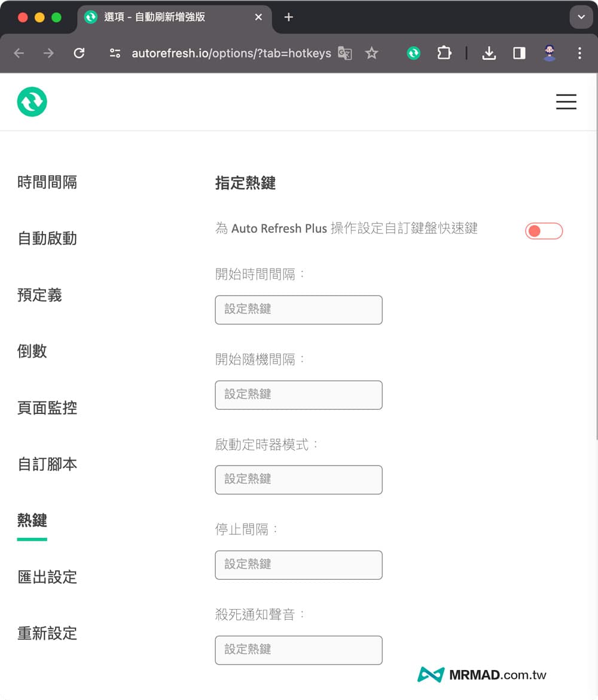This screenshot has height=700, width=598.
Task: Select the 匯出設定 section
Action: (47, 577)
